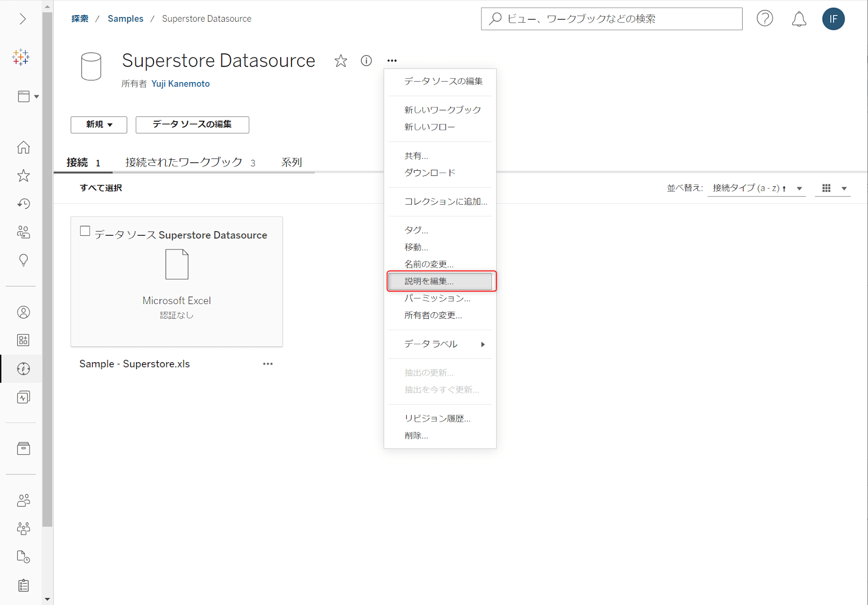This screenshot has height=605, width=868.
Task: Expand the データ ラベル submenu
Action: coord(440,344)
